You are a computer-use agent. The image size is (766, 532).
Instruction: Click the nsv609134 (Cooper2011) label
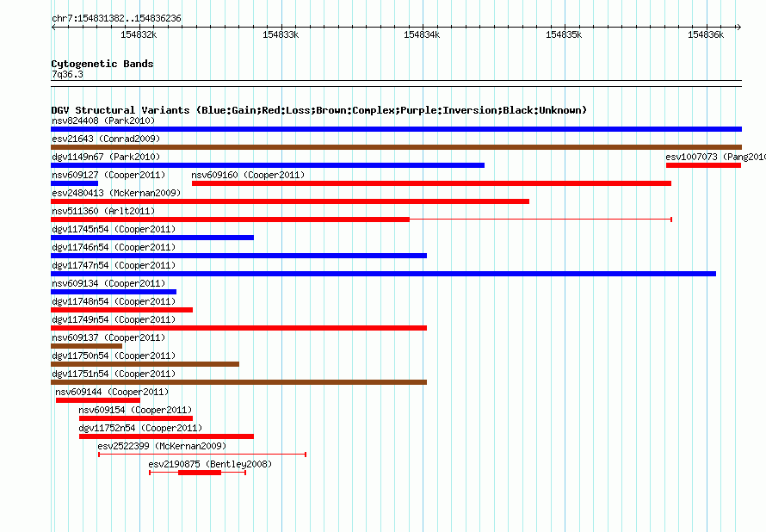[108, 283]
